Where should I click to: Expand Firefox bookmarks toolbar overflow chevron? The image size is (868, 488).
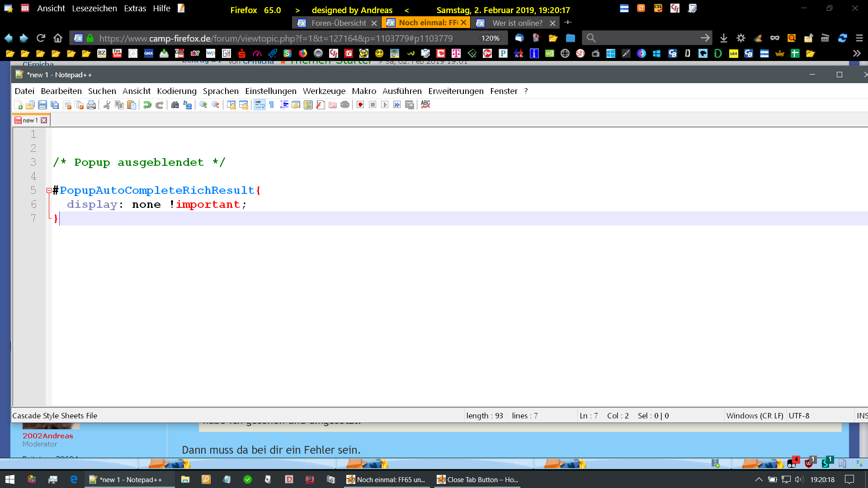click(x=857, y=53)
